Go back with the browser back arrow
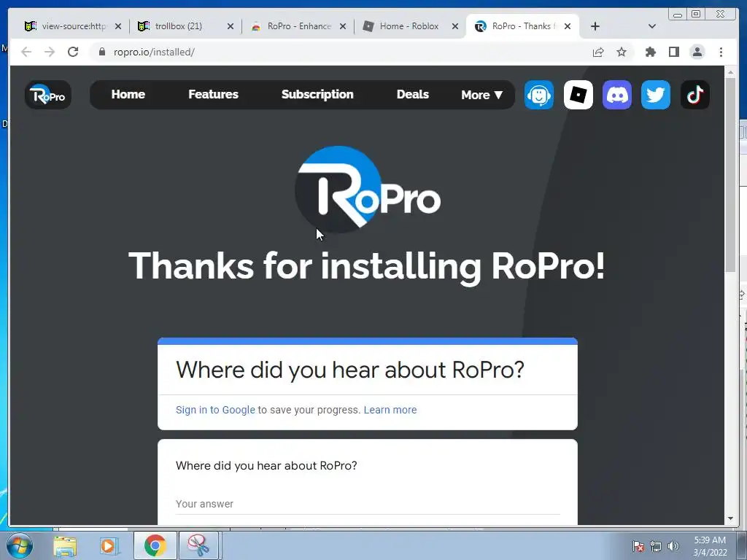 click(x=26, y=52)
